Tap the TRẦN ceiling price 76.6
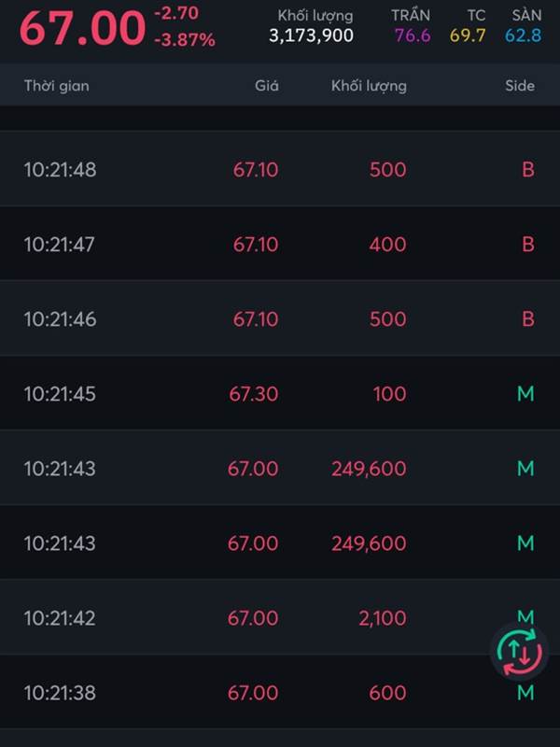 click(412, 36)
